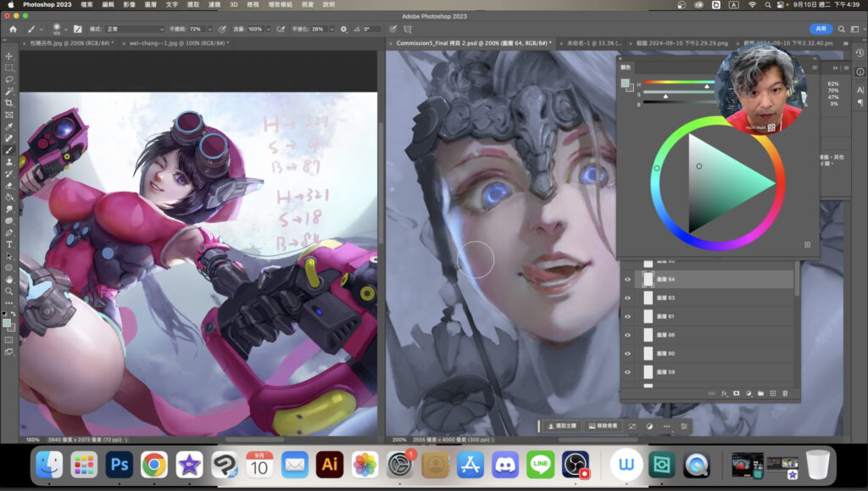Select the Eraser tool
The height and width of the screenshot is (491, 868).
tap(9, 186)
